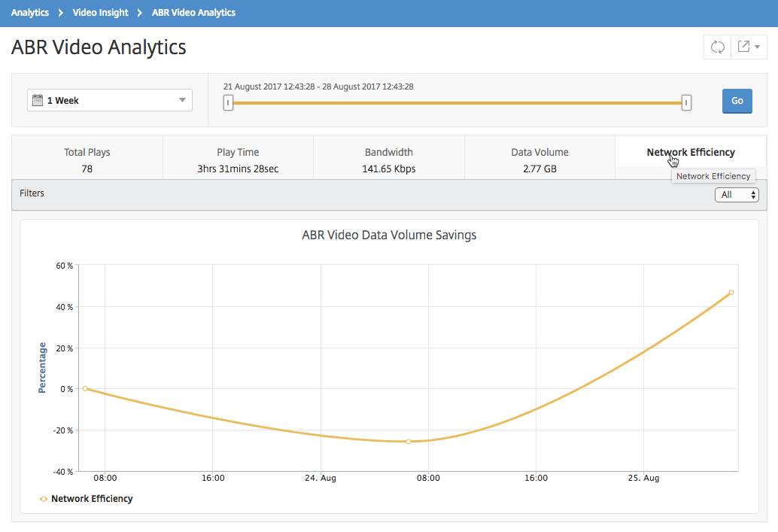
Task: Click the Go button
Action: pos(737,102)
